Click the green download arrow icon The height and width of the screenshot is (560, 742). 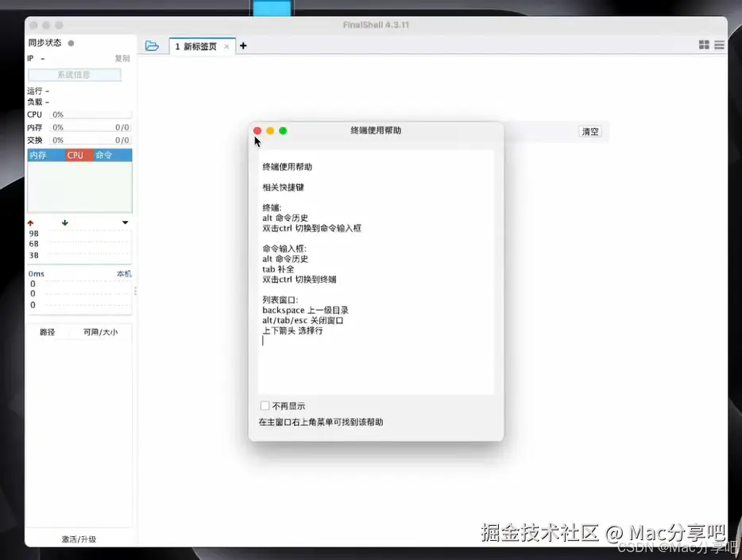click(x=65, y=222)
